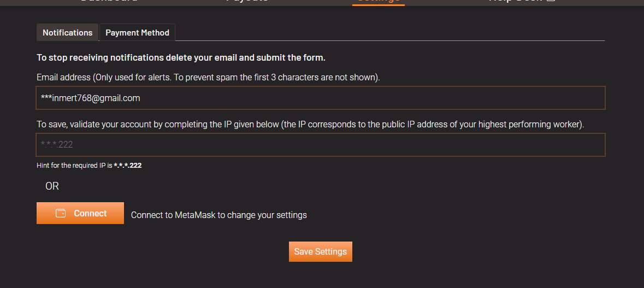Click the 'Connect to MetaMask' description text

tap(218, 215)
